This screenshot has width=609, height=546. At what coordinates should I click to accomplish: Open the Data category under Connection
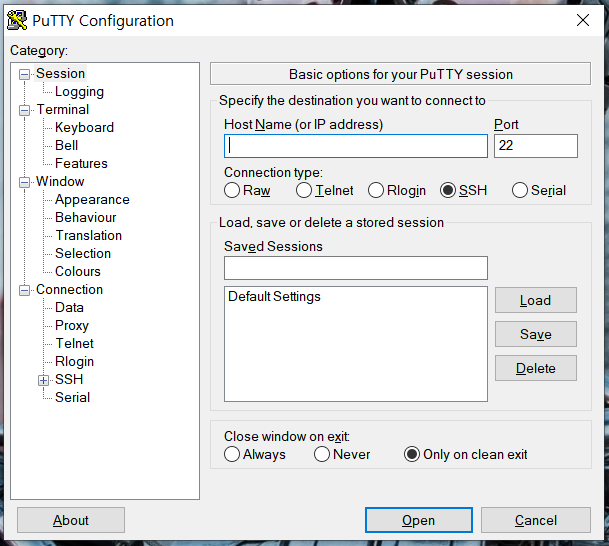(69, 307)
